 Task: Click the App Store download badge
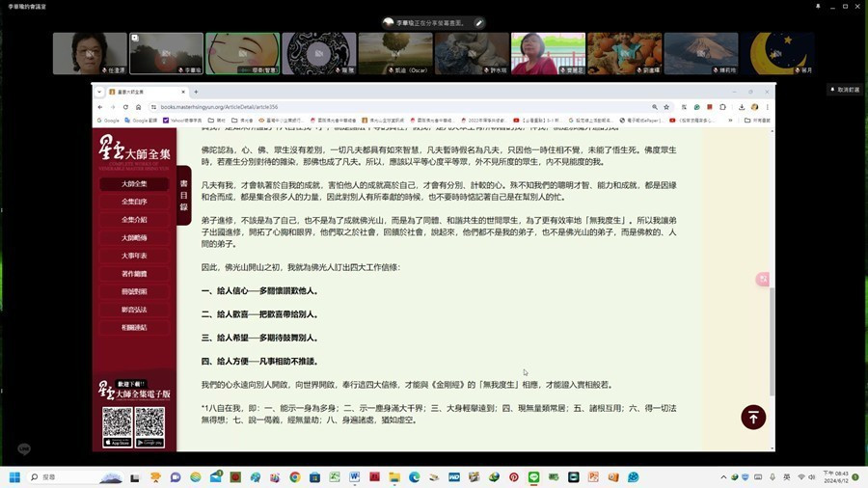pos(117,443)
